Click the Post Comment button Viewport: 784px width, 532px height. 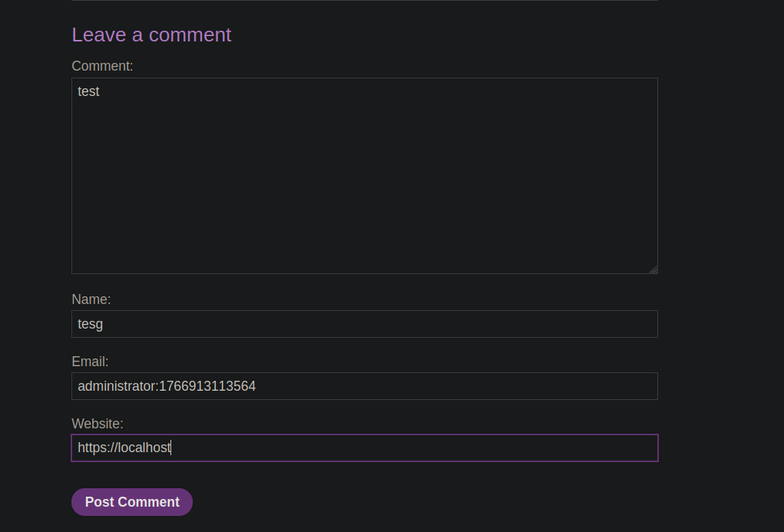[132, 502]
